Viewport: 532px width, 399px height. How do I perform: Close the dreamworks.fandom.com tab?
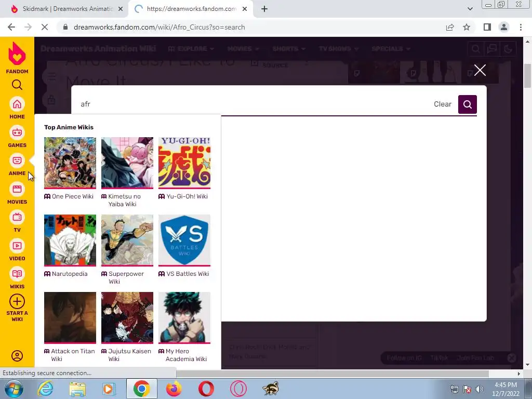click(x=245, y=9)
